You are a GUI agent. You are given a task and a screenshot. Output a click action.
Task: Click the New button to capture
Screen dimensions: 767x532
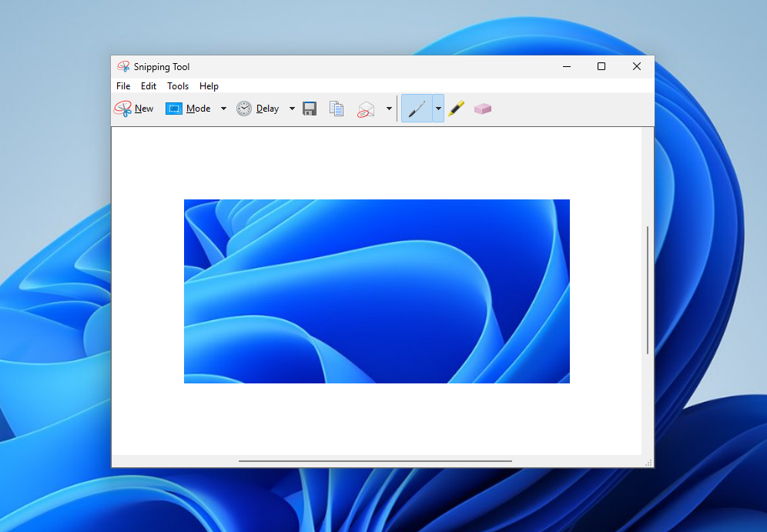click(x=143, y=108)
